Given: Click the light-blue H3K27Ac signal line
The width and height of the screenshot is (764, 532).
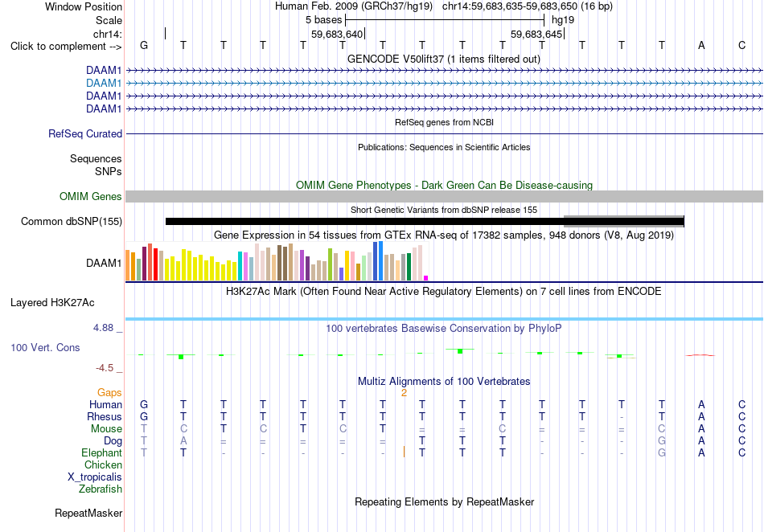Looking at the screenshot, I should [x=444, y=319].
